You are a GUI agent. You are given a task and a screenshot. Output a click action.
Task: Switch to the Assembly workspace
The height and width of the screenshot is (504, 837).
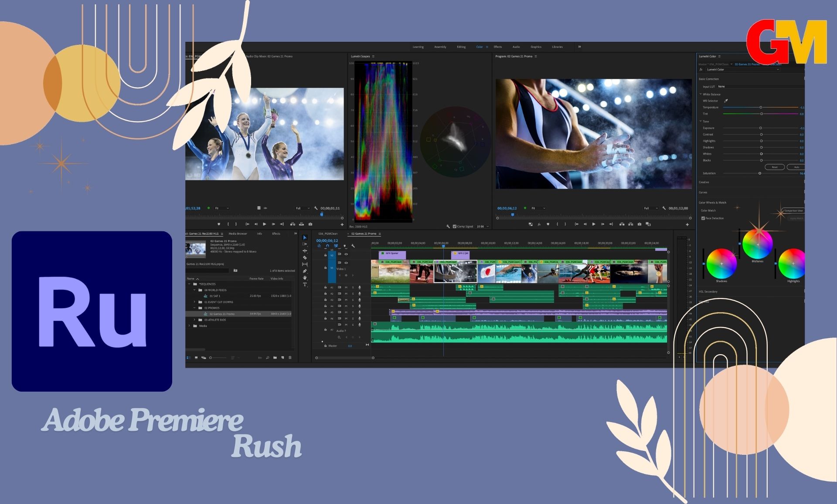coord(440,47)
